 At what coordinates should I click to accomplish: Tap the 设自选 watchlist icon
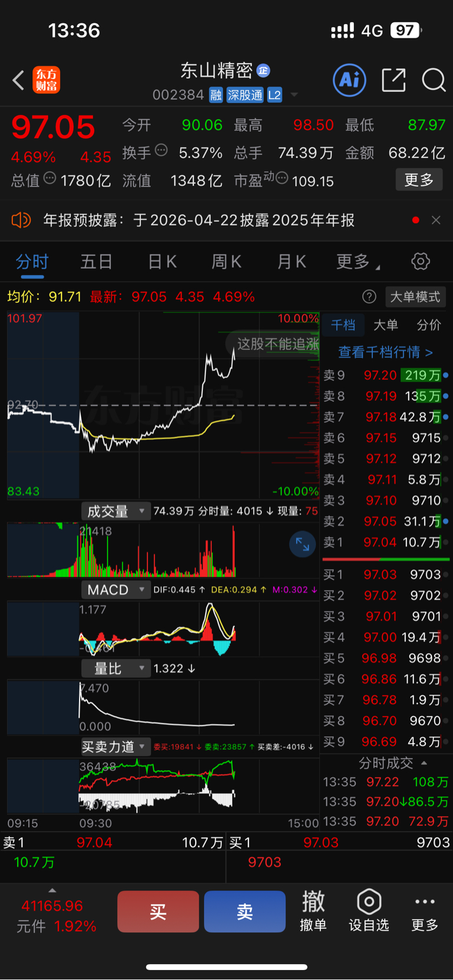click(x=369, y=911)
